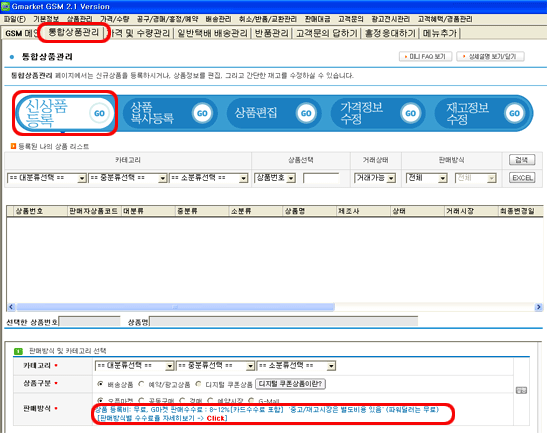547x433 pixels.
Task: Click GO icon for 가격정보 수정
Action: tap(410, 113)
